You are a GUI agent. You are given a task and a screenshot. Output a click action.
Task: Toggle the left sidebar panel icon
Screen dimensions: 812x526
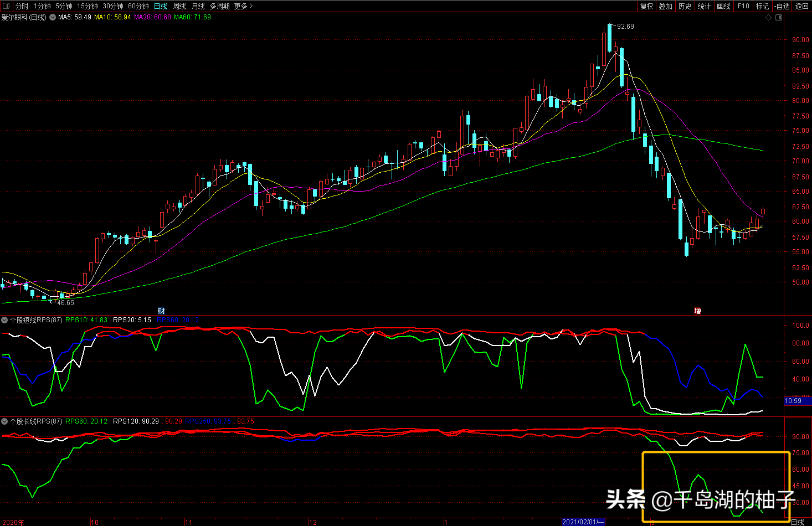(6, 6)
